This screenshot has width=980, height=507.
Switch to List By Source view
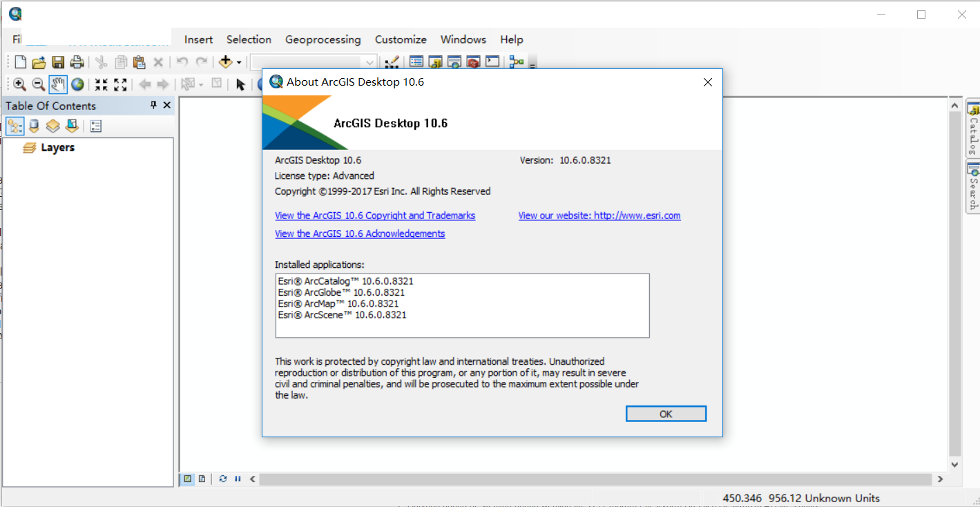(x=34, y=126)
